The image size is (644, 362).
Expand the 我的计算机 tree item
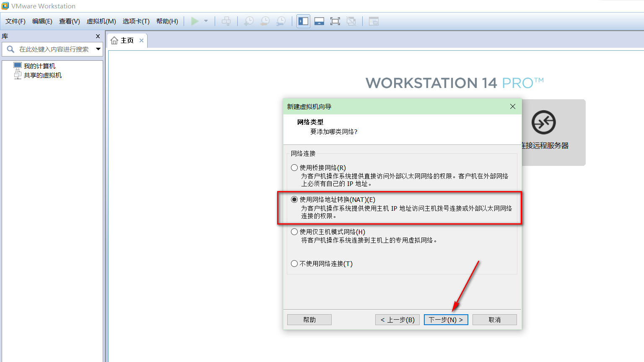[x=41, y=65]
